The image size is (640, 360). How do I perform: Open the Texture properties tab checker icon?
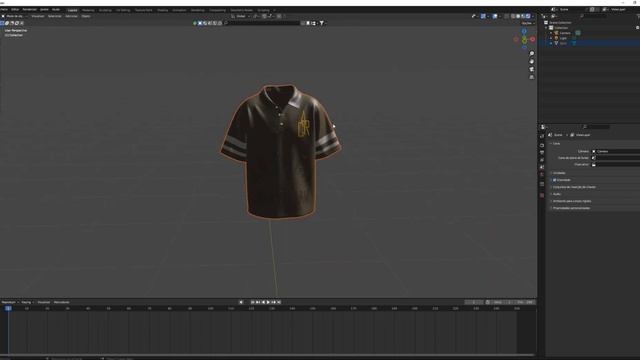pos(542,195)
